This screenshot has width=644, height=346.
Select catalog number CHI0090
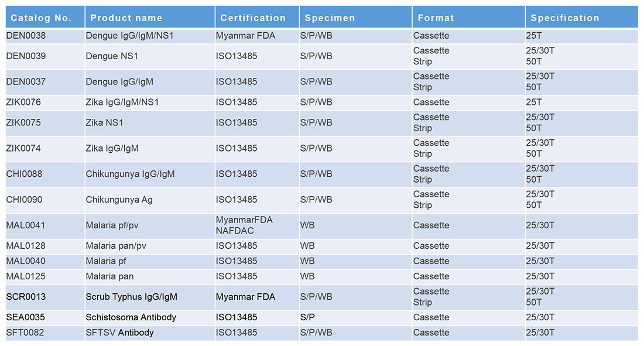(x=24, y=200)
